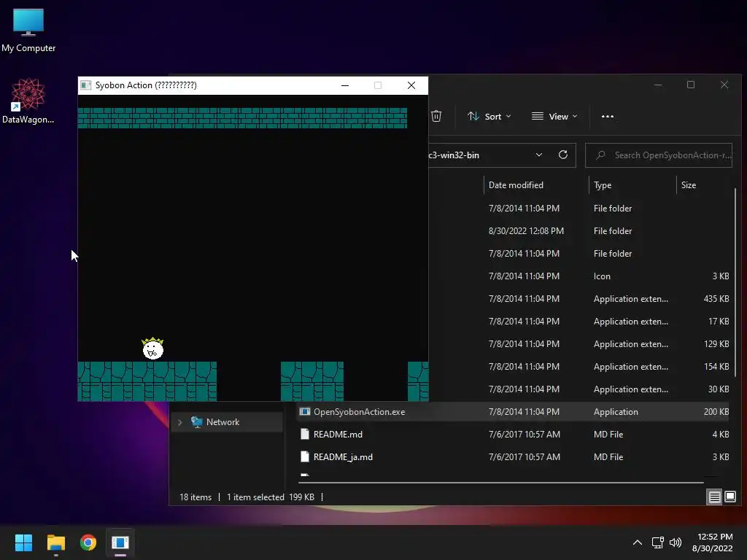Click the OpenSyobonAction.exe application icon
This screenshot has width=747, height=560.
(x=305, y=412)
